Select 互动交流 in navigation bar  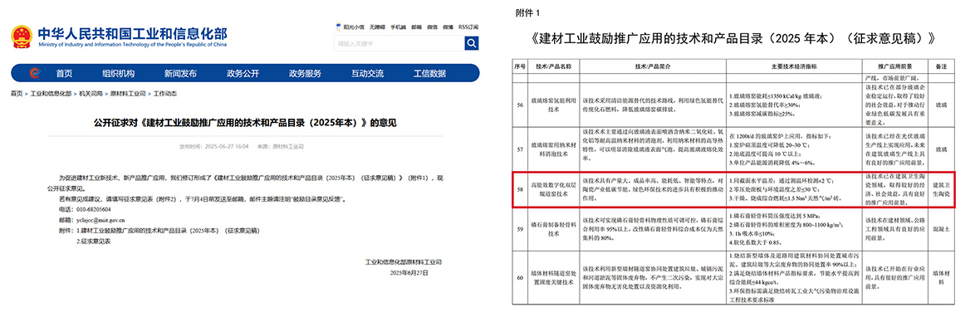(367, 73)
